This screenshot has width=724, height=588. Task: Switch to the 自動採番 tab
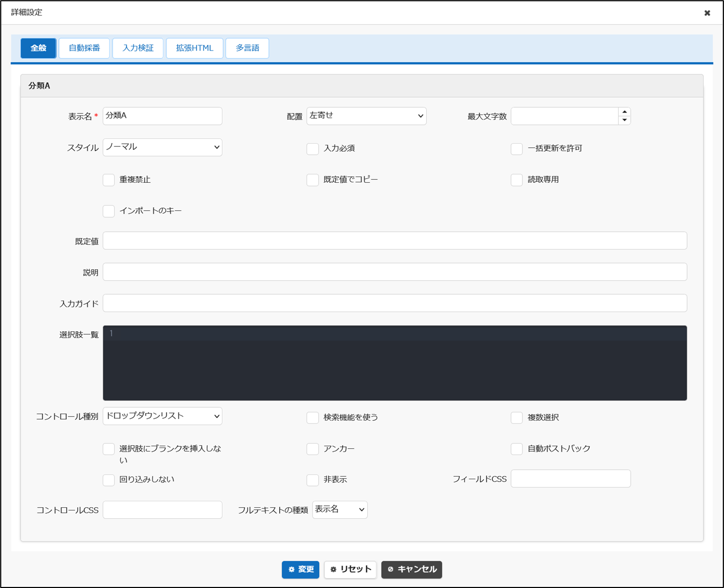tap(84, 48)
